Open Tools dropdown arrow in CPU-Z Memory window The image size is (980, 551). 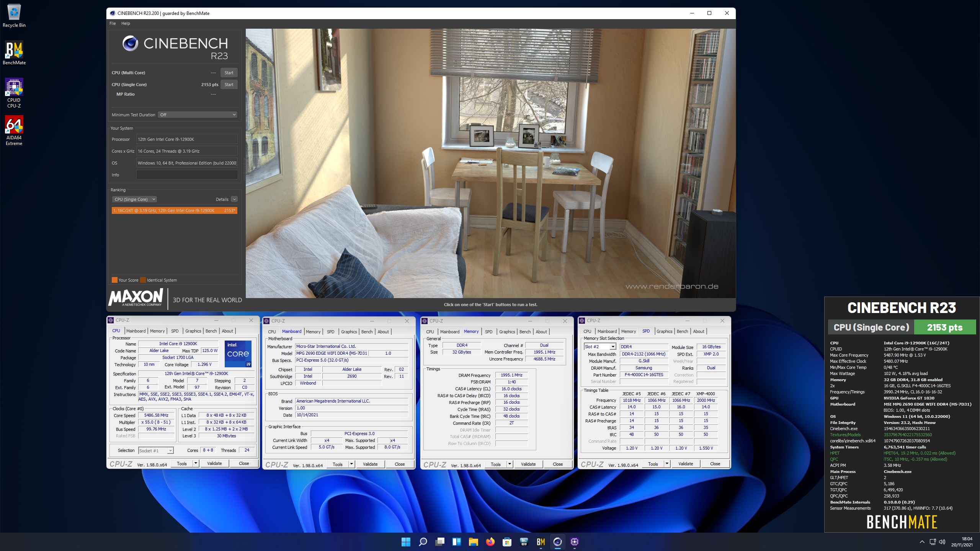click(510, 464)
